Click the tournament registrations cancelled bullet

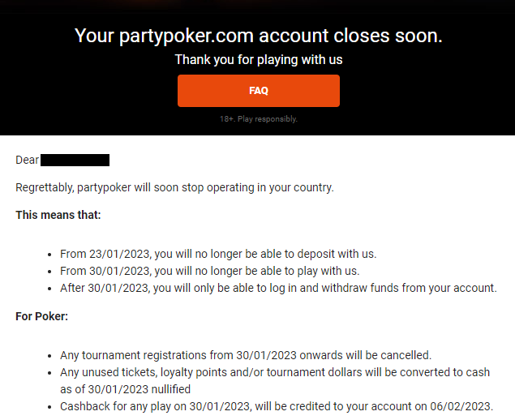point(246,355)
